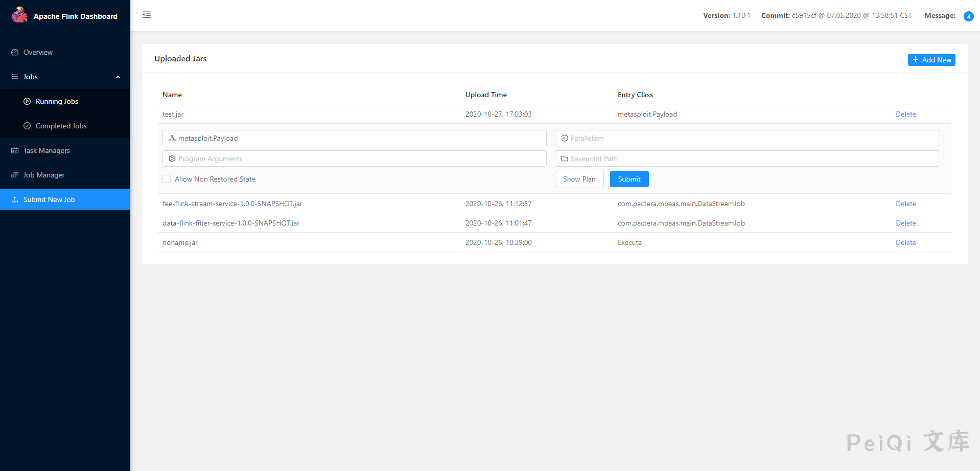
Task: Click the Running Jobs play-circle icon
Action: click(27, 101)
